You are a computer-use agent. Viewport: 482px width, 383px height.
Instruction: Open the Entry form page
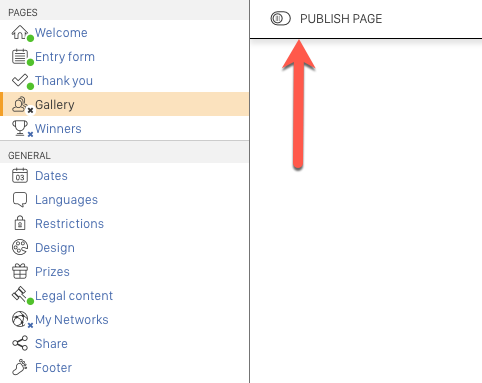coord(65,57)
